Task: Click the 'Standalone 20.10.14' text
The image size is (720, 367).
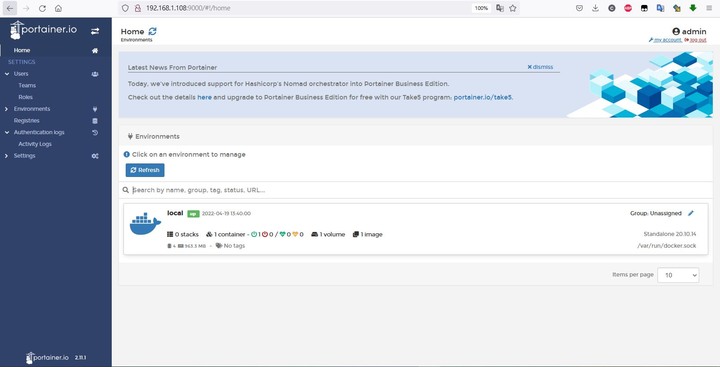Action: tap(670, 235)
